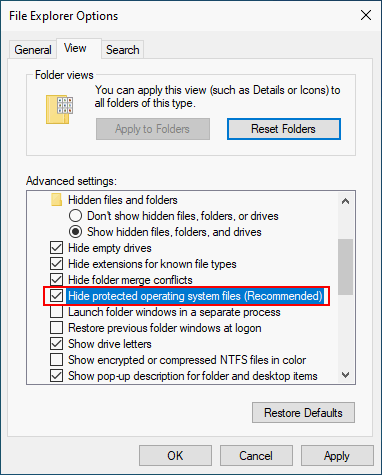382x475 pixels.
Task: Select Show hidden files, folders, and drives
Action: 76,232
